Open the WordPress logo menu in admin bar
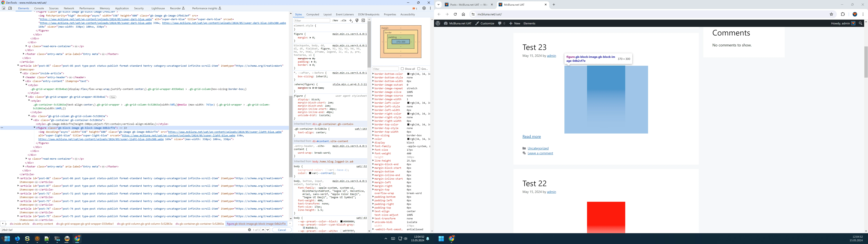Image resolution: width=868 pixels, height=244 pixels. point(438,23)
